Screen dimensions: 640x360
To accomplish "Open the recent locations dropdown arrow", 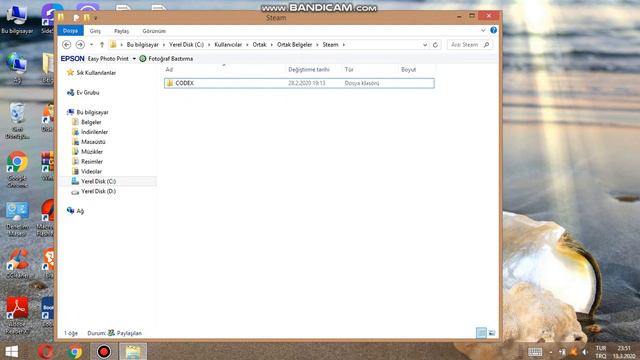I will point(91,45).
